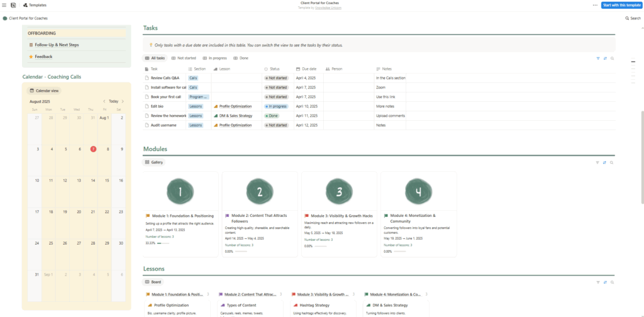Viewport: 644px width, 317px height.
Task: Click page icon of Review Calls Q&A
Action: 147,77
